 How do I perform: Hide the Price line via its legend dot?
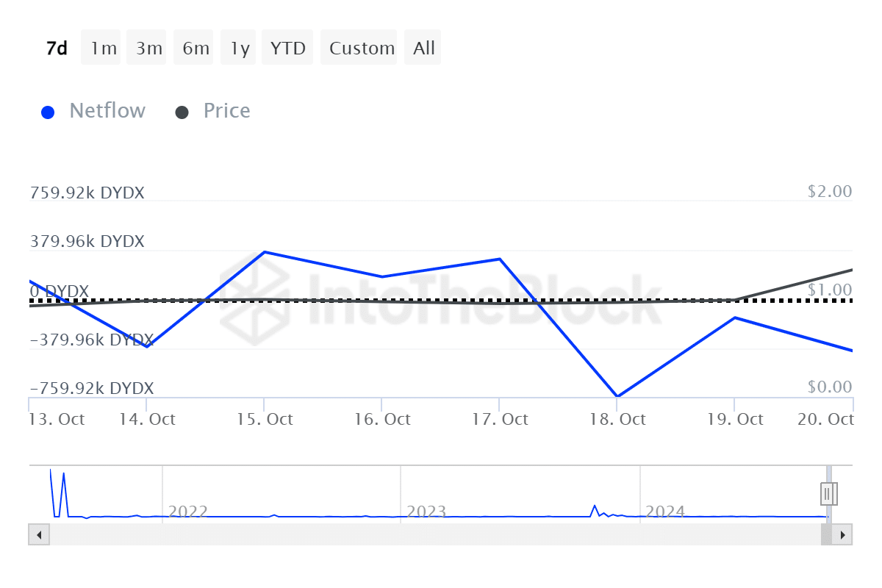182,111
